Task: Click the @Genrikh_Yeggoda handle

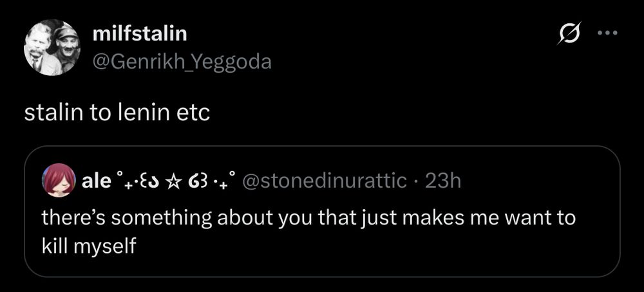Action: pyautogui.click(x=182, y=62)
